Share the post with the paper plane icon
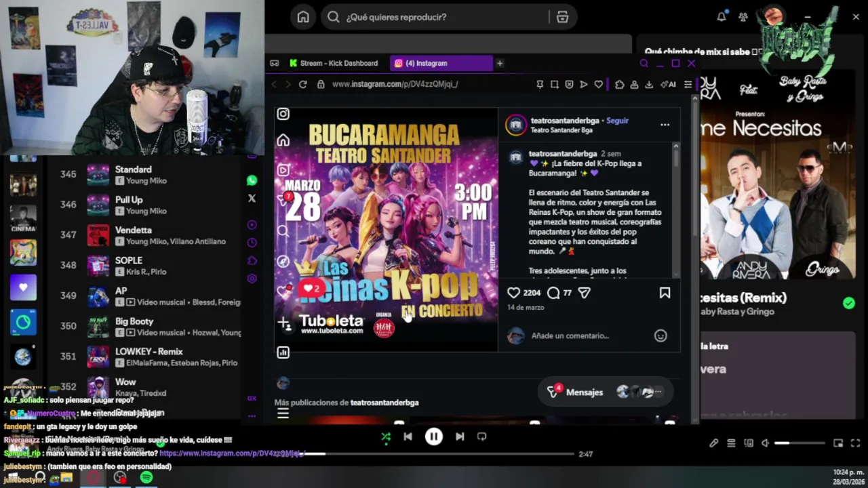The width and height of the screenshot is (868, 488). [584, 293]
